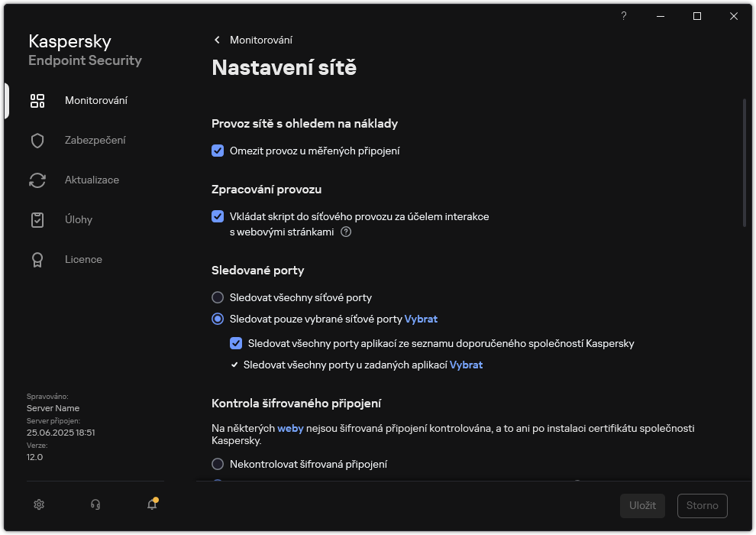Select Nekontrolovat šifrovaná připojení option

click(x=218, y=464)
